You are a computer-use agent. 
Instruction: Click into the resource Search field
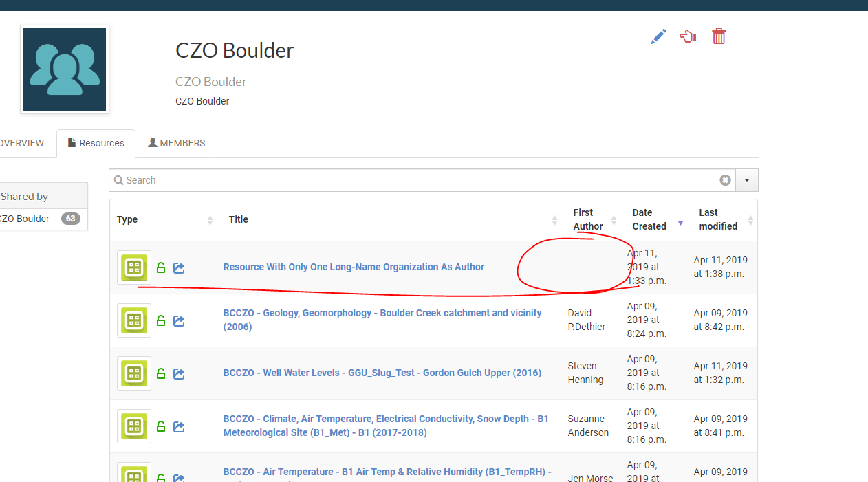click(422, 180)
